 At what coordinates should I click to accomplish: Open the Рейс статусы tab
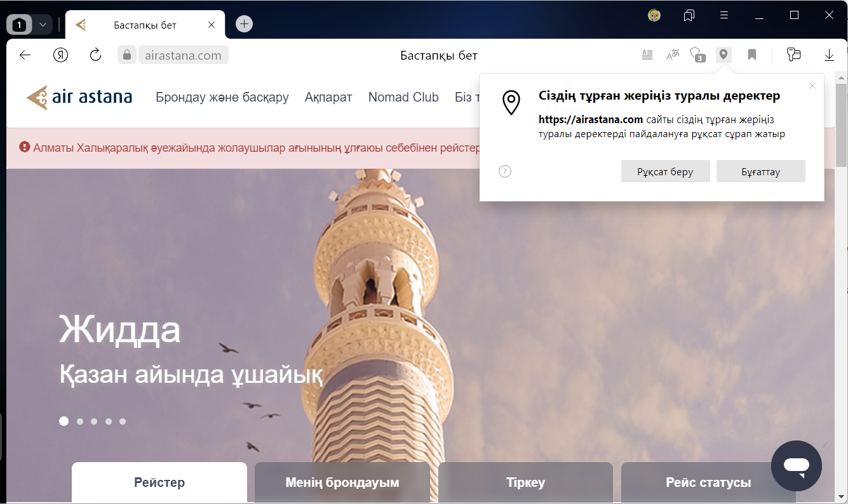(708, 482)
